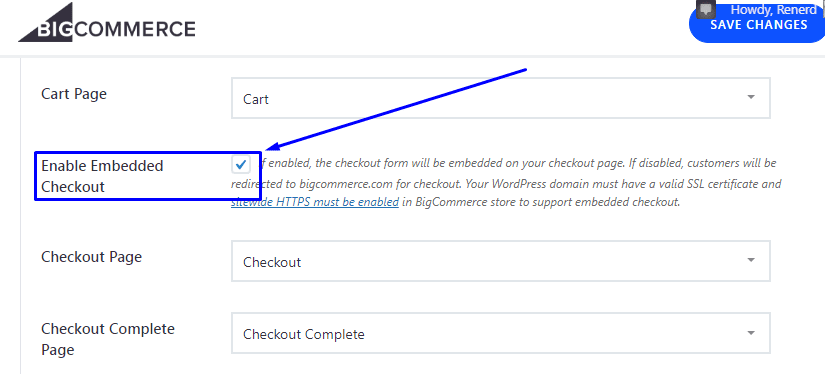
Task: Click the Checkout Page field label
Action: [92, 257]
